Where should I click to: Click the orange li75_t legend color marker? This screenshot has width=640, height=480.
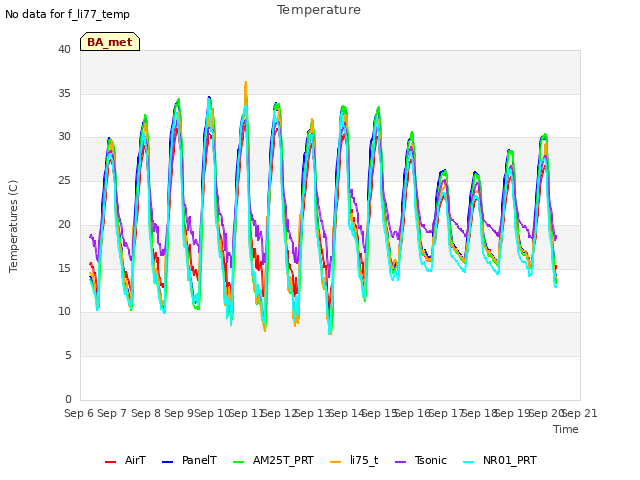pos(336,462)
